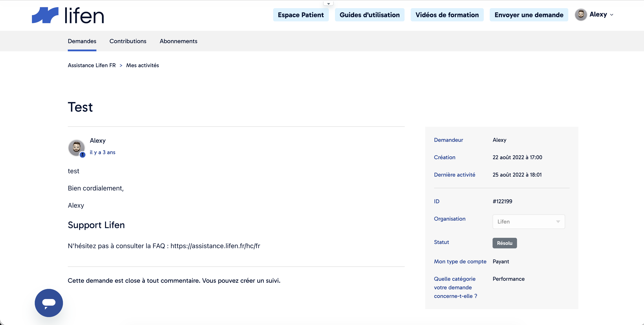Expand the small arrow tab at top

tap(328, 4)
